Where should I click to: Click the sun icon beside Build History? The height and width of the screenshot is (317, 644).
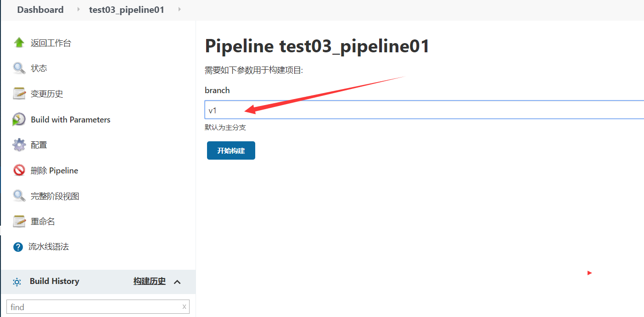pos(17,282)
